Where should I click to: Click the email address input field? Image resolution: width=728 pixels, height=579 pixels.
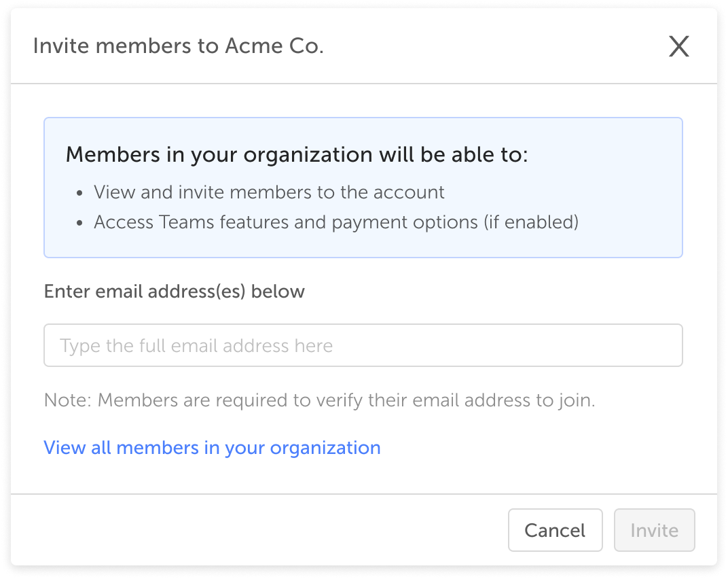point(363,345)
